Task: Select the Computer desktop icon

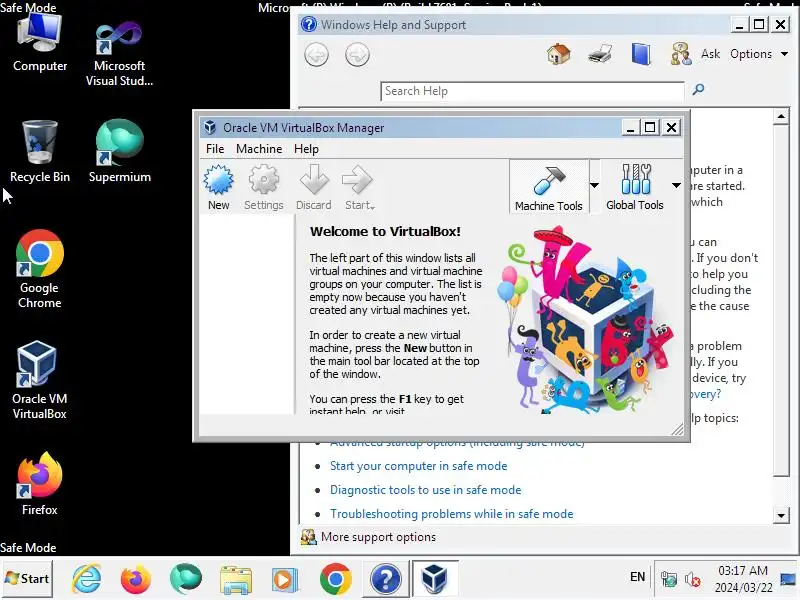Action: pos(40,43)
